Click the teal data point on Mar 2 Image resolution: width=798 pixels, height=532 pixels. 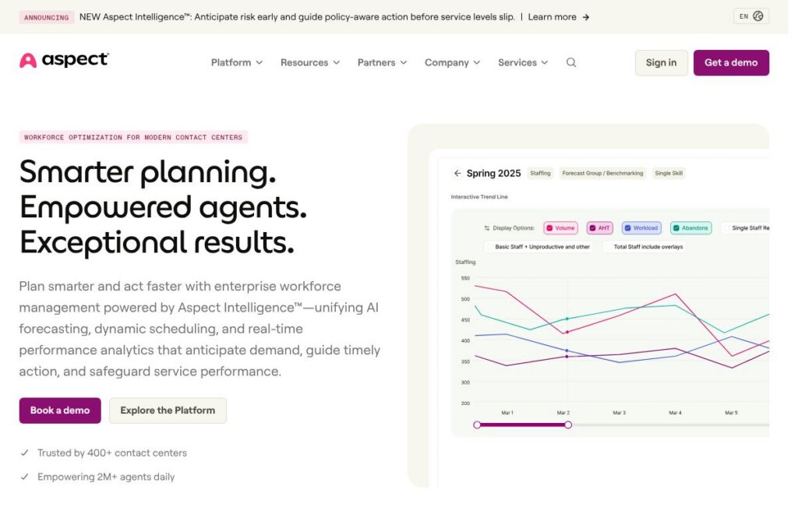click(567, 319)
